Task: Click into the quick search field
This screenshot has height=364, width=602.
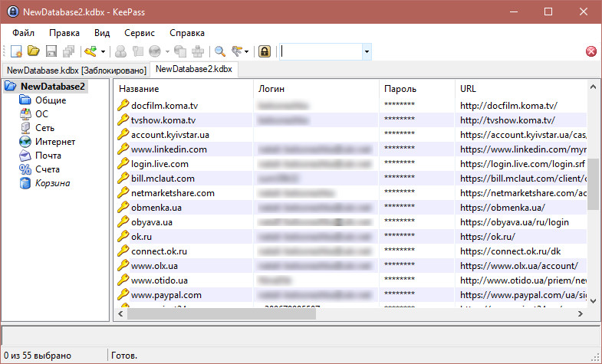Action: [x=321, y=51]
